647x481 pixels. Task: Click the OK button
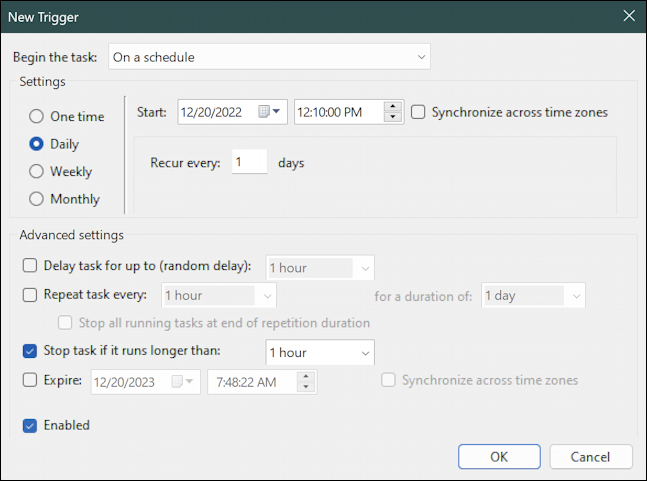pos(499,457)
